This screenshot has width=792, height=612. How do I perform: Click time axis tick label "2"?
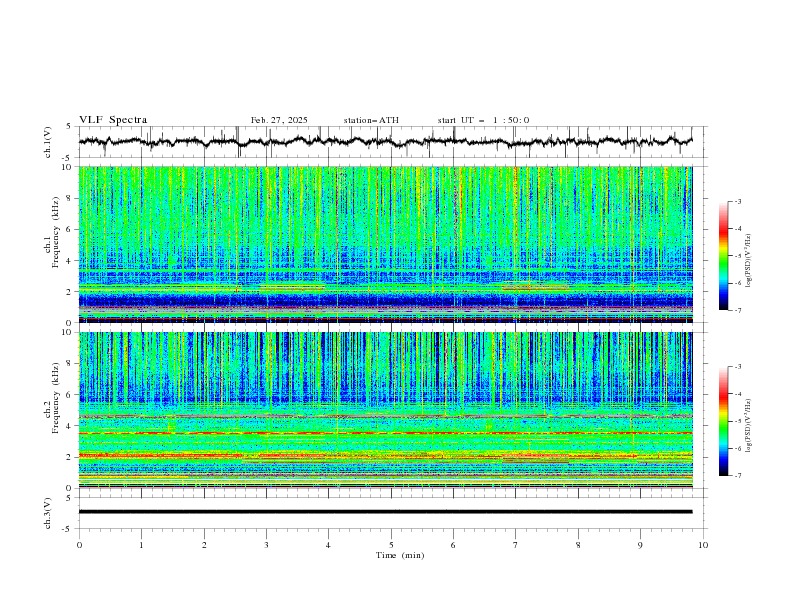point(204,545)
